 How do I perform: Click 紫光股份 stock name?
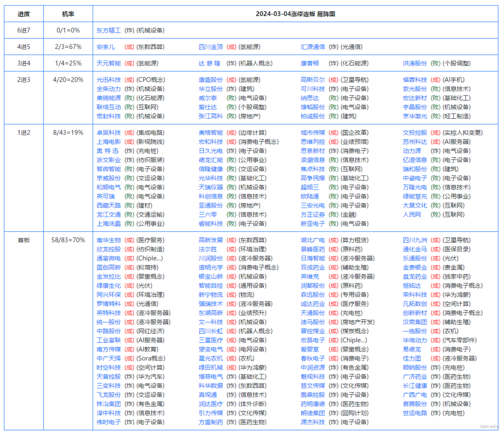(415, 89)
